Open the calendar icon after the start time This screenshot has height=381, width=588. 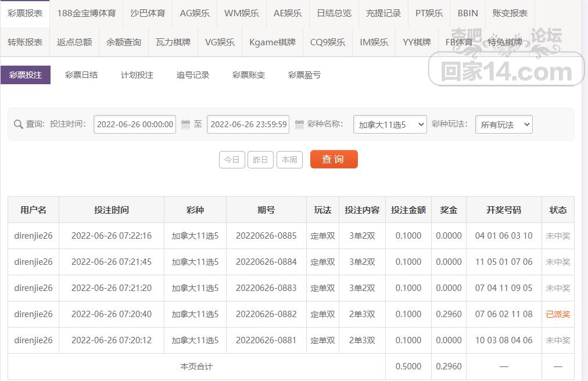tap(184, 124)
